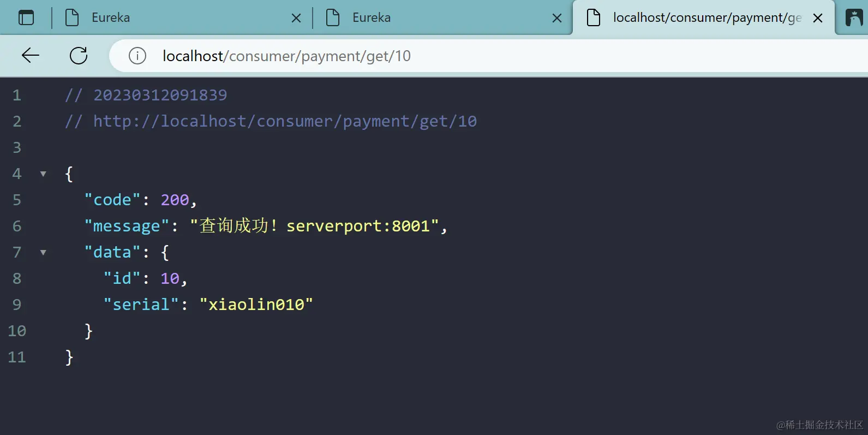Viewport: 868px width, 435px height.
Task: View site information icon in address bar
Action: click(x=137, y=56)
